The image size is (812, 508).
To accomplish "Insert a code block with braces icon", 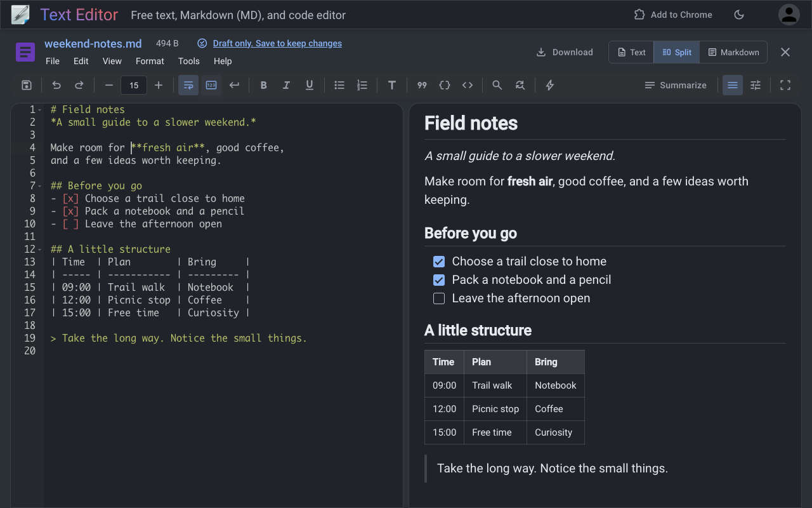I will pyautogui.click(x=445, y=85).
